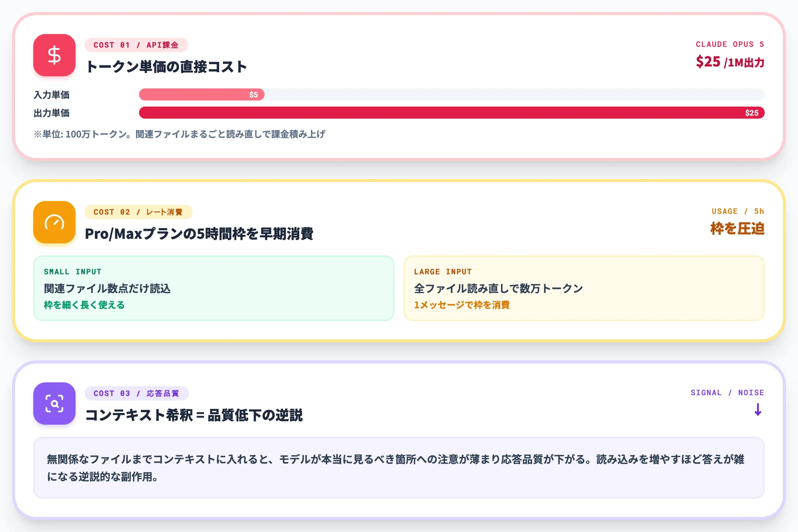Click the footnote ※単位: 100万トークン
The image size is (798, 532).
click(x=179, y=134)
